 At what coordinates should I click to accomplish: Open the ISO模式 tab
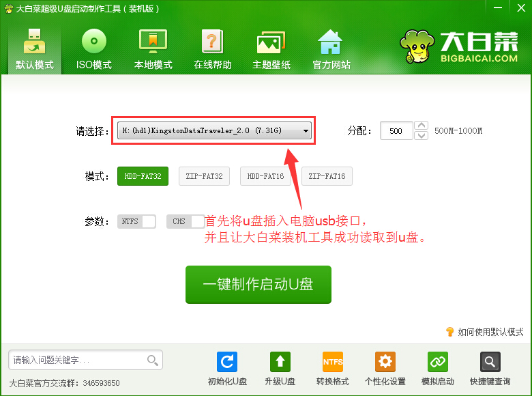94,49
